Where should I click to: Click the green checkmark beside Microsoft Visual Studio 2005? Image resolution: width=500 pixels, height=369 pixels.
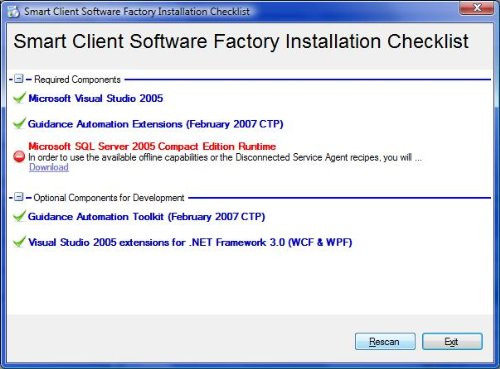point(19,98)
